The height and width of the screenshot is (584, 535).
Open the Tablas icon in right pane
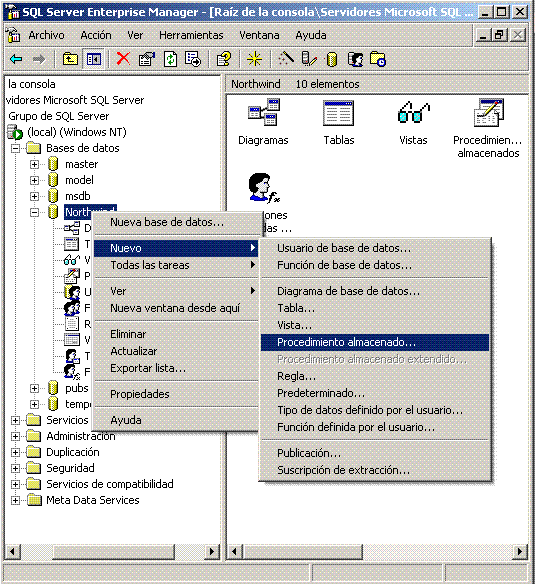[338, 113]
